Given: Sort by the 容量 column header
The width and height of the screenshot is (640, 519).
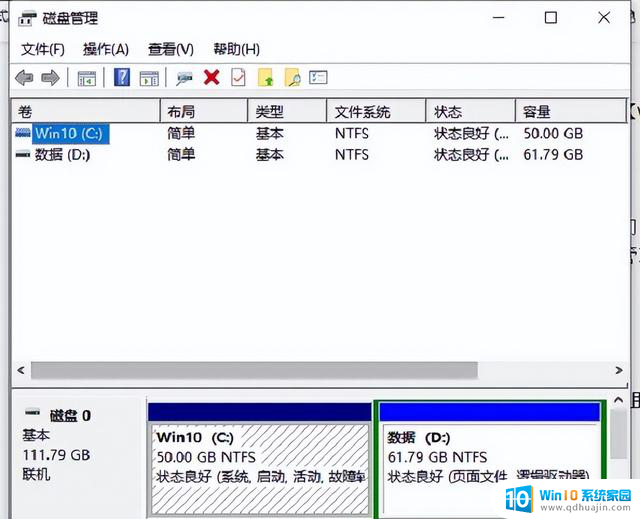Looking at the screenshot, I should click(x=570, y=111).
